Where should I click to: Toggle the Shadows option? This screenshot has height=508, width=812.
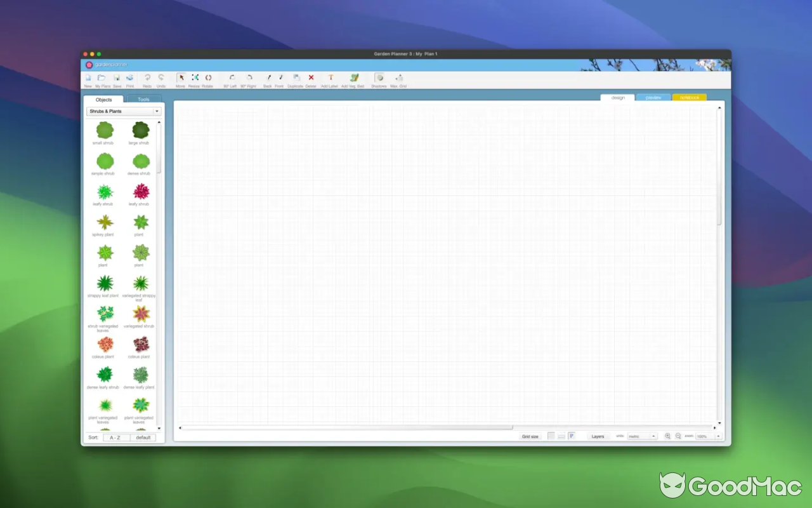click(379, 78)
